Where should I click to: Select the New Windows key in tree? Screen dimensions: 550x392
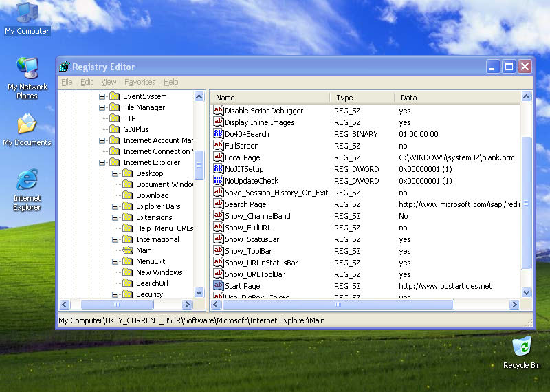pos(159,272)
